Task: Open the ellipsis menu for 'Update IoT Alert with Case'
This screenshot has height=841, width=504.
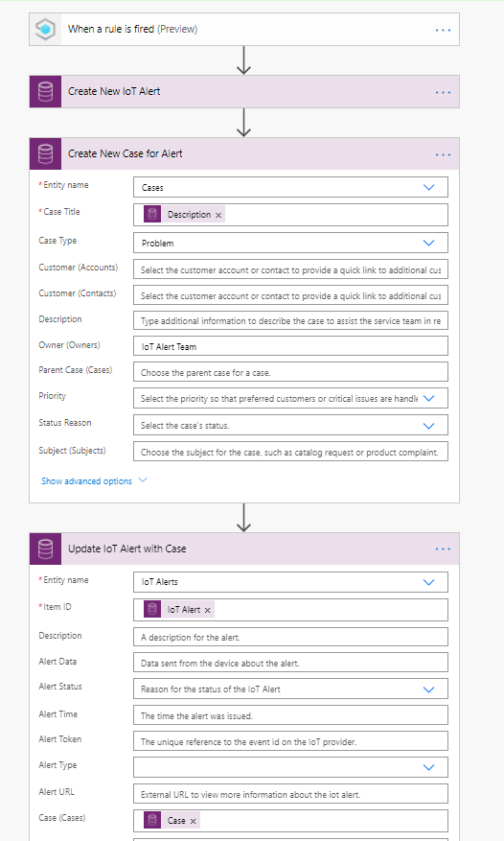Action: pyautogui.click(x=443, y=549)
